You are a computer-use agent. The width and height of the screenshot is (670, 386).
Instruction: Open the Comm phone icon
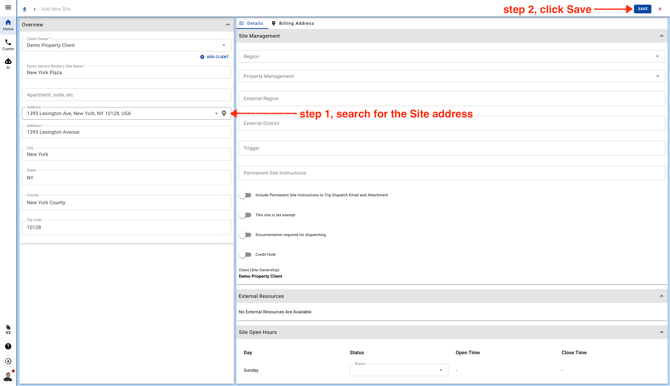tap(8, 44)
